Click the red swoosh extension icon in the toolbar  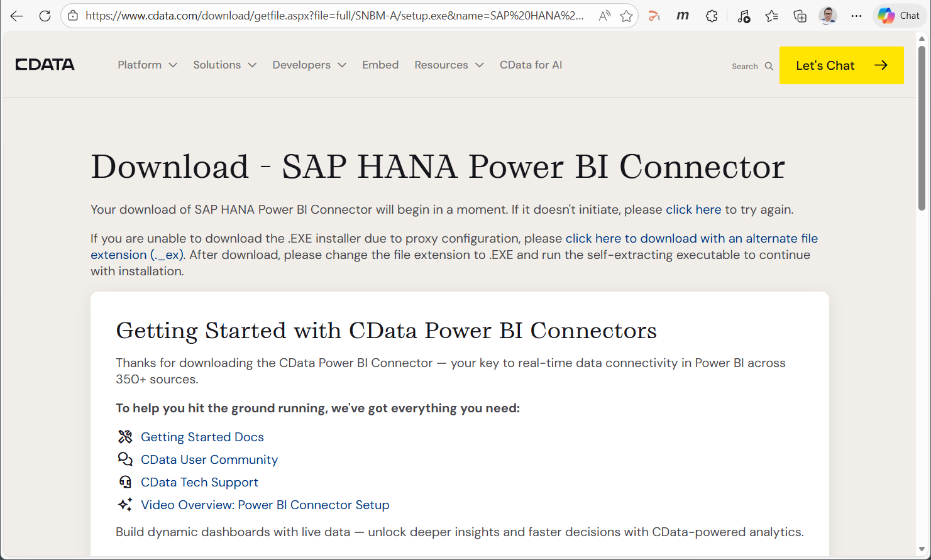[654, 16]
